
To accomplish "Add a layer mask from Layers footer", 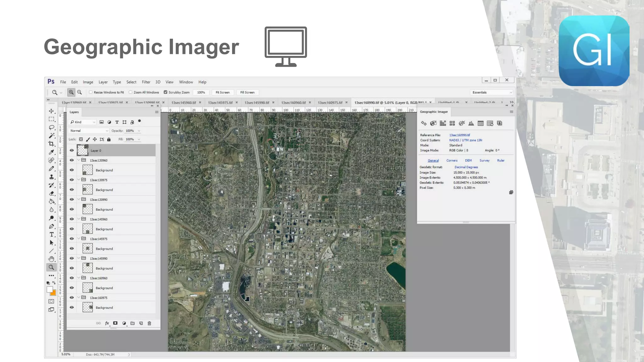I will 115,323.
